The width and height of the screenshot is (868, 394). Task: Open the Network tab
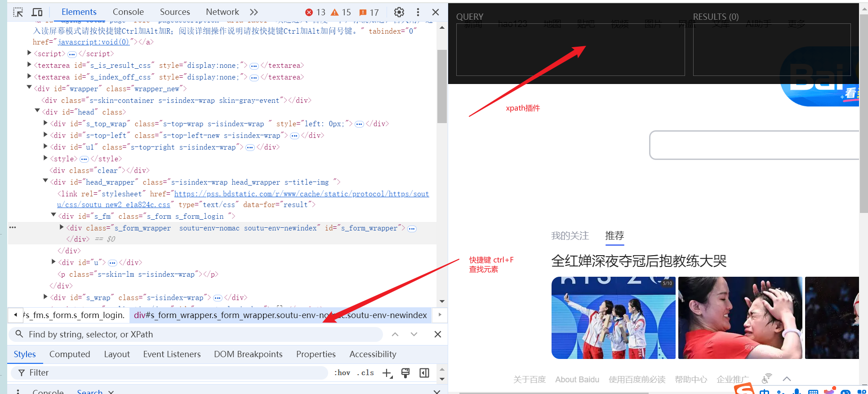point(222,12)
